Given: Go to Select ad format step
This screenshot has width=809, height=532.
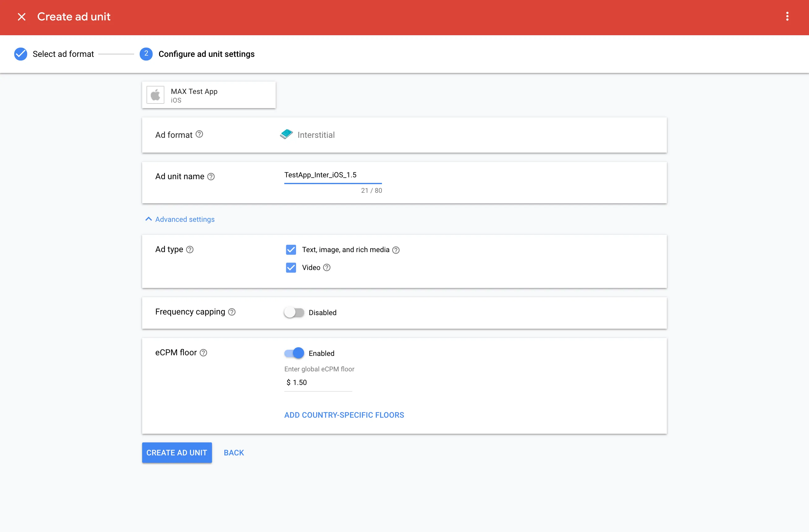Looking at the screenshot, I should click(63, 54).
